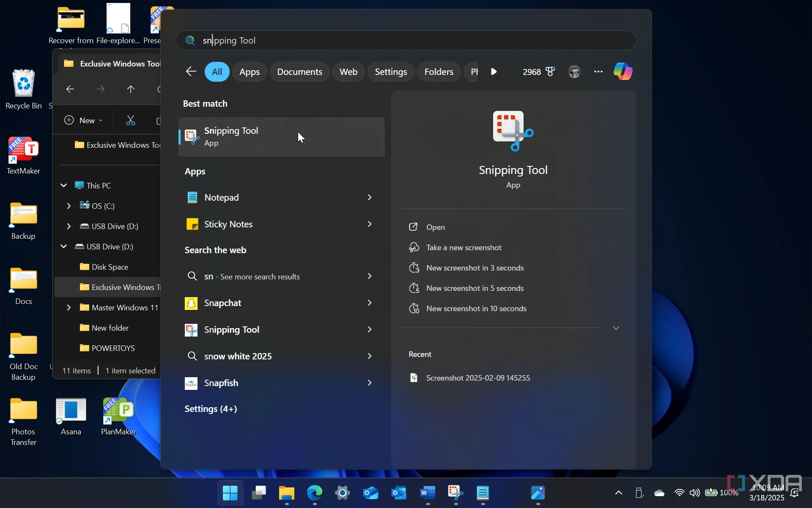Click Cut icon in File Explorer toolbar

tap(131, 120)
